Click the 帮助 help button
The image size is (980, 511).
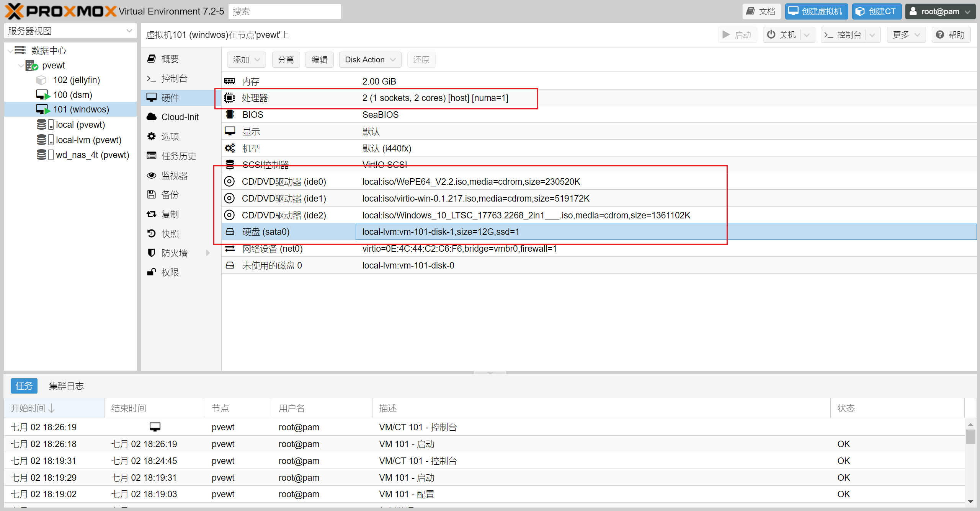click(x=951, y=35)
